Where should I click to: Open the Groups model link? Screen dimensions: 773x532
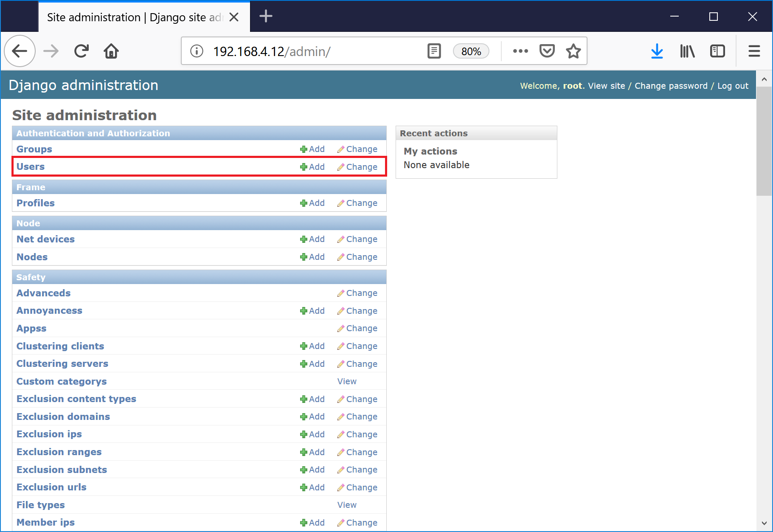34,149
